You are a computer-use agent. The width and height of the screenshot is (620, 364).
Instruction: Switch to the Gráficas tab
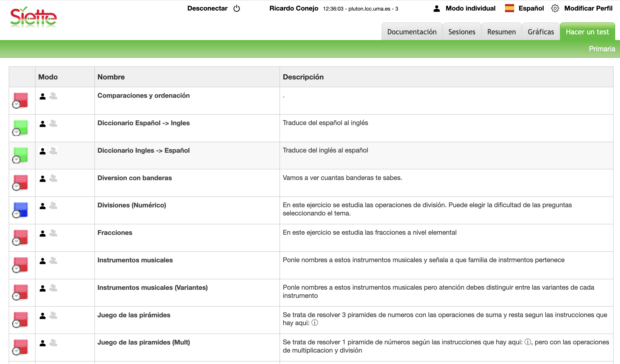(x=540, y=32)
